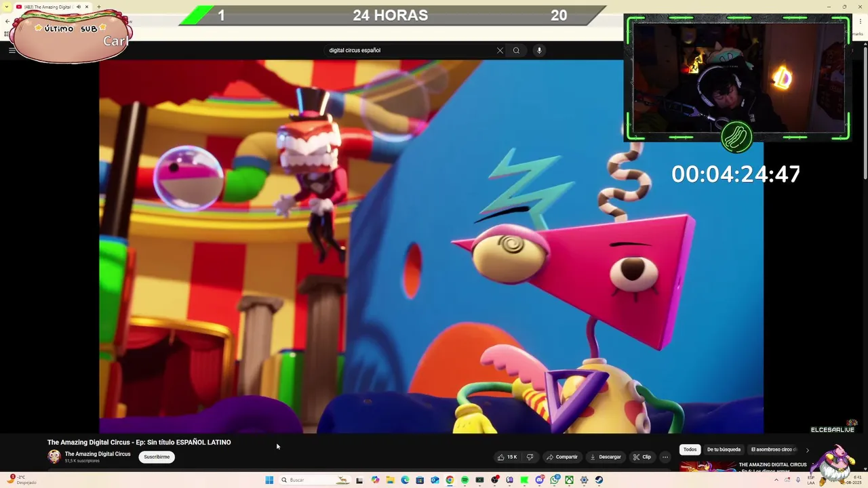Create a Clip of the video
The width and height of the screenshot is (868, 488).
(642, 457)
